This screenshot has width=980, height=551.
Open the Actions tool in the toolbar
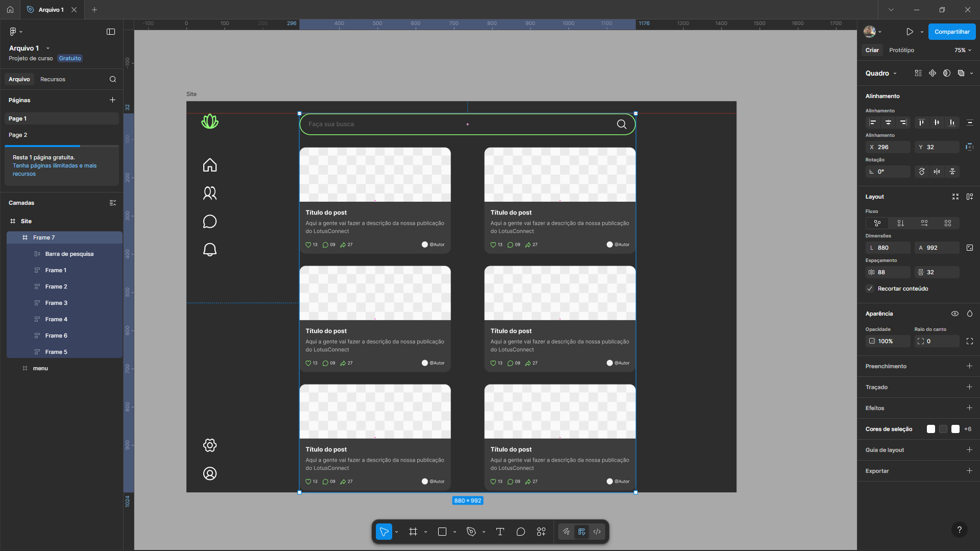click(x=541, y=532)
